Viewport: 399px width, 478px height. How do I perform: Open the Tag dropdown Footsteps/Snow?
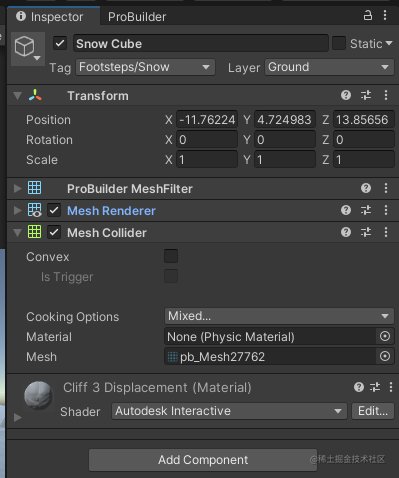[x=145, y=67]
